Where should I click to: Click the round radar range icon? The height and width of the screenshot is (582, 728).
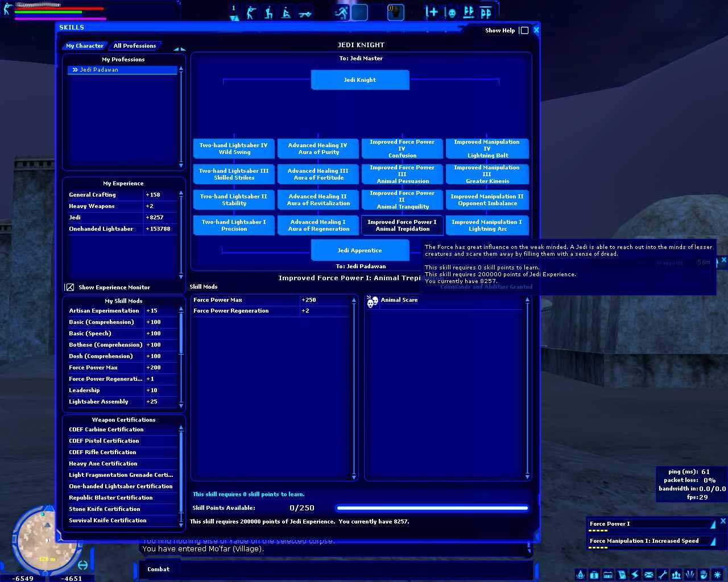click(x=82, y=565)
